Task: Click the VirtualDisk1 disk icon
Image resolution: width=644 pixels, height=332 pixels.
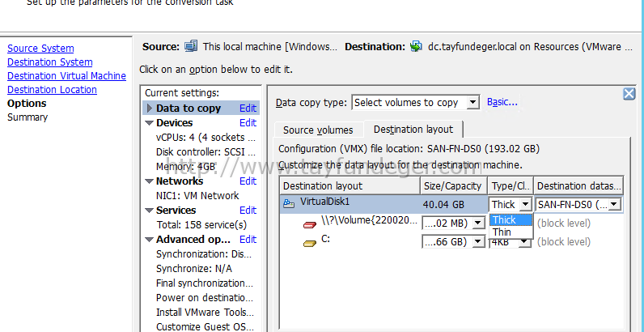Action: [289, 203]
